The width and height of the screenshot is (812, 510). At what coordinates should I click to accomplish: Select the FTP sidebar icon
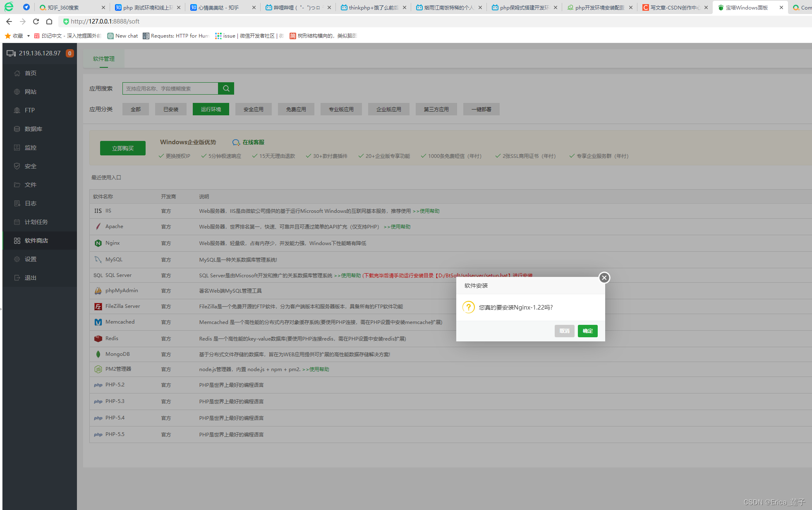pos(30,110)
